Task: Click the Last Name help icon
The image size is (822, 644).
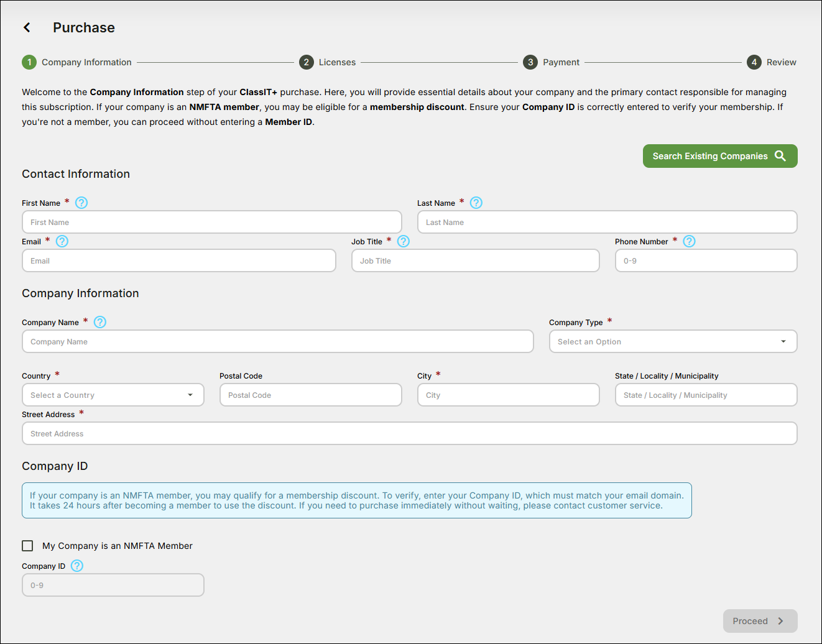Action: point(476,203)
